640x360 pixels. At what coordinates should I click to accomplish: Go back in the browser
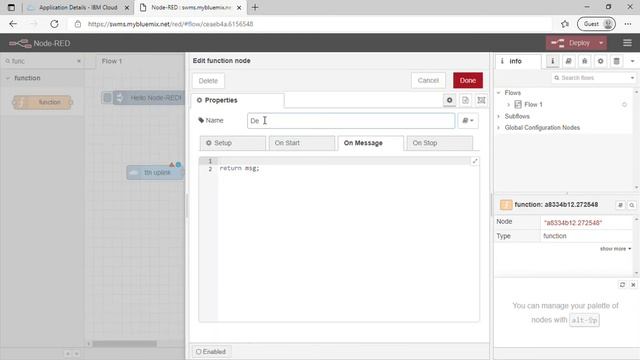(x=13, y=24)
